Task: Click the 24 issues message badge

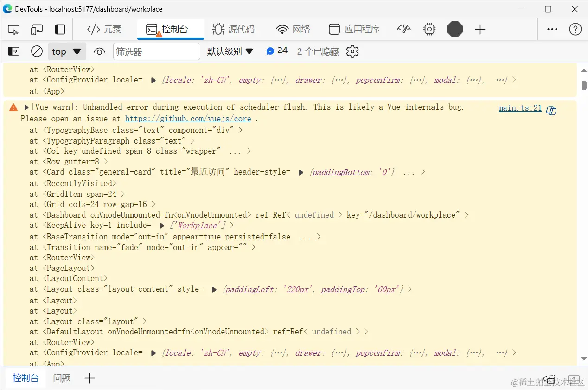Action: (x=277, y=51)
